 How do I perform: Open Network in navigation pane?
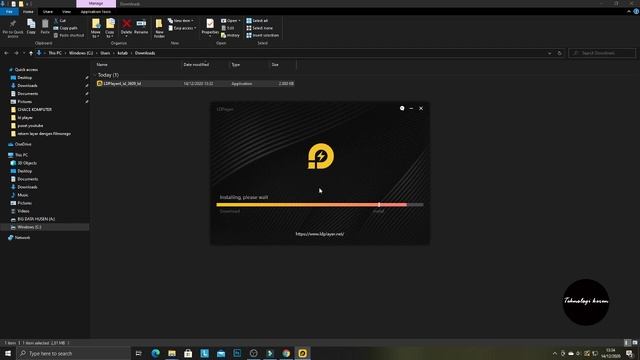pyautogui.click(x=22, y=238)
